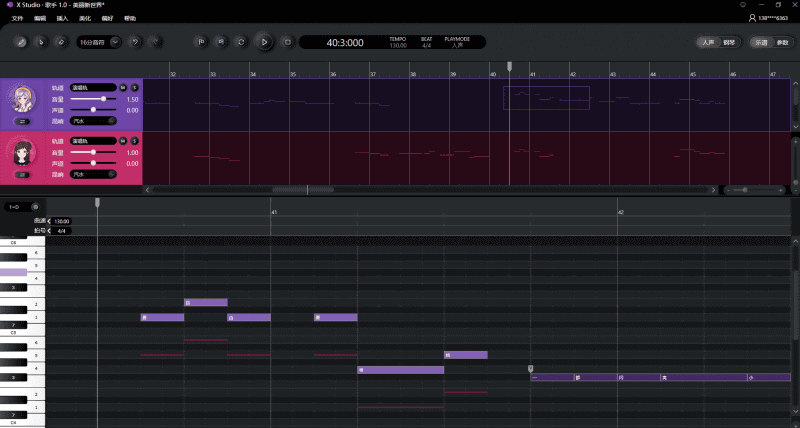This screenshot has height=428, width=800.
Task: Click the piano roll tempo tag 130.00
Action: (x=62, y=221)
